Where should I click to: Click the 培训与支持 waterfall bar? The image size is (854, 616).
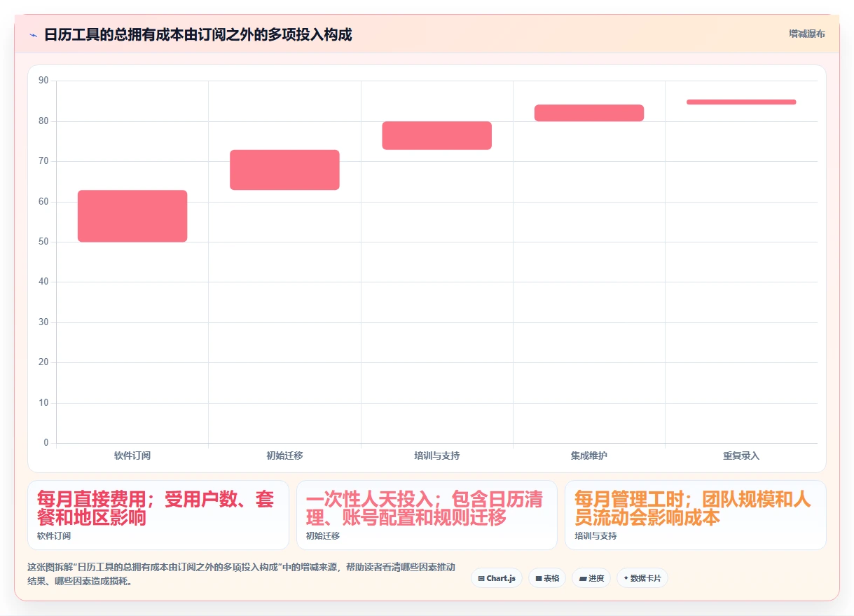pos(436,135)
